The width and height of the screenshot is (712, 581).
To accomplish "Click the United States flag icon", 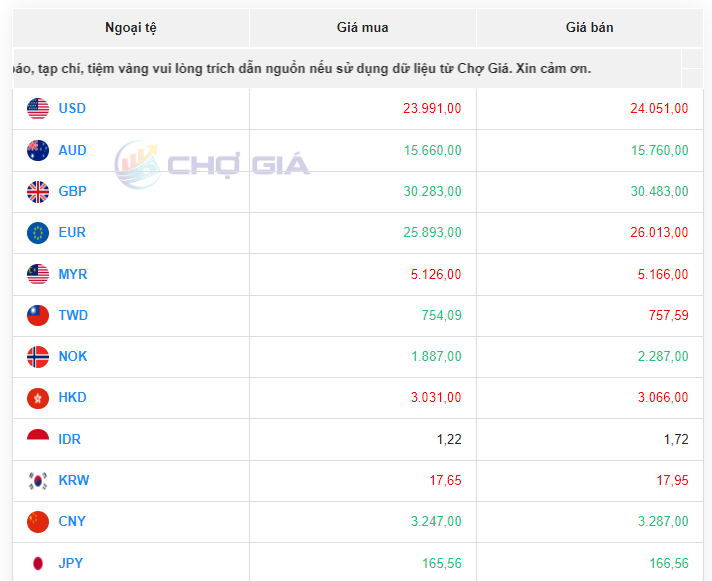I will pyautogui.click(x=38, y=109).
